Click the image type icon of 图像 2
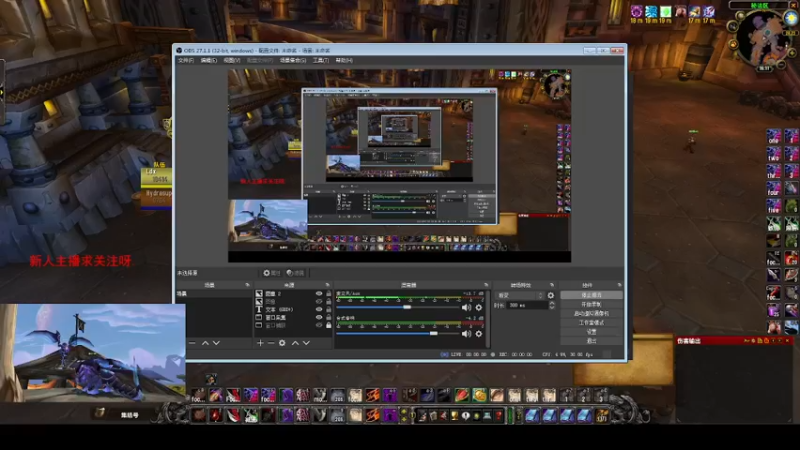Image resolution: width=800 pixels, height=450 pixels. [x=259, y=294]
